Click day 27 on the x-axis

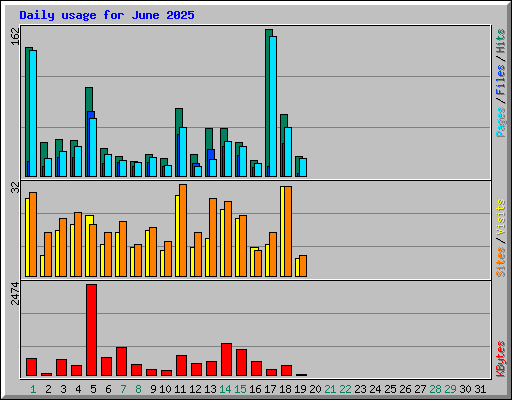pyautogui.click(x=420, y=389)
